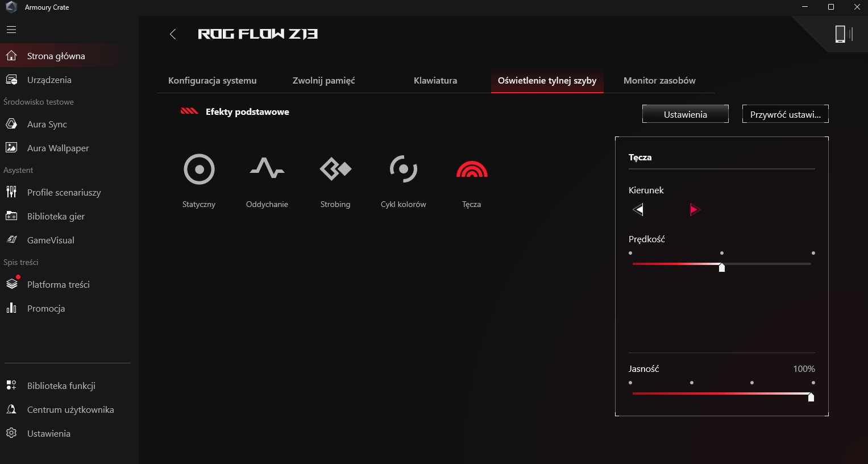Choose the Oddychanie breathing effect
Image resolution: width=868 pixels, height=464 pixels.
267,169
